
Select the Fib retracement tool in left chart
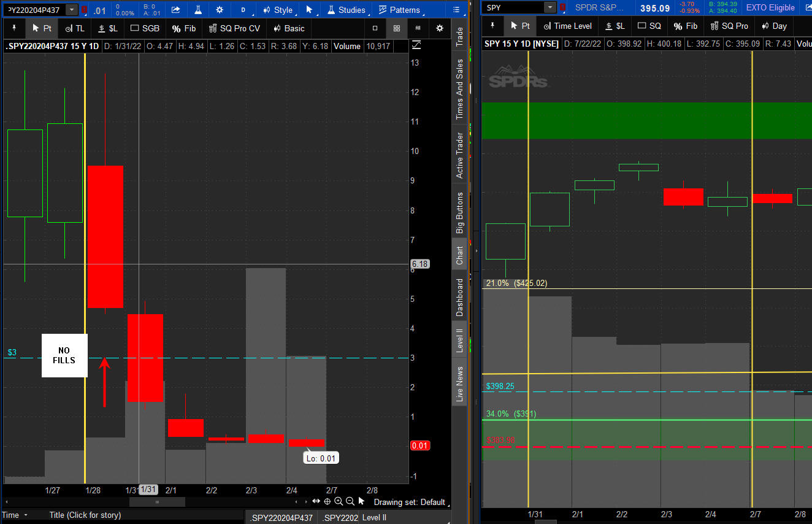pyautogui.click(x=184, y=28)
